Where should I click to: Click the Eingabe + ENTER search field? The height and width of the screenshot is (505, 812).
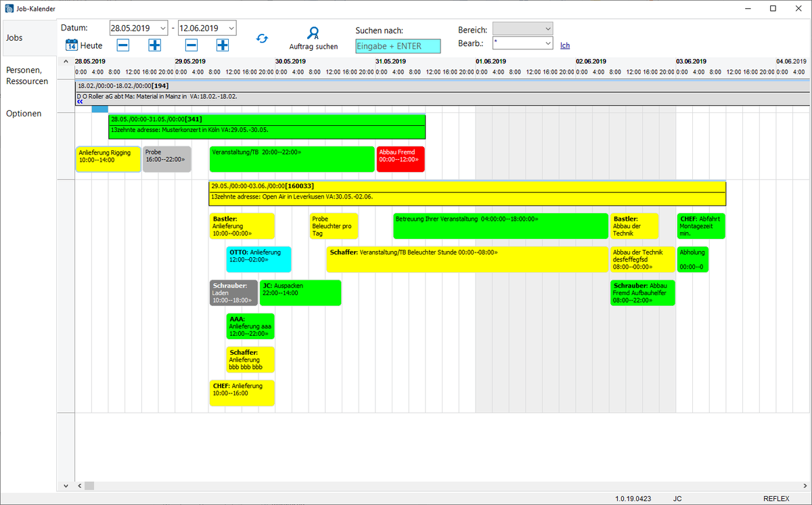[x=398, y=46]
